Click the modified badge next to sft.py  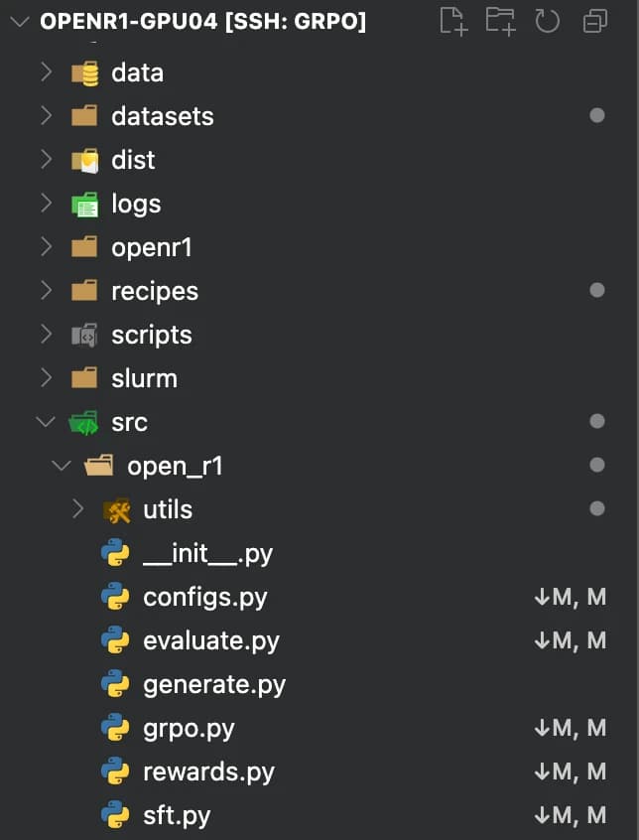(x=573, y=815)
